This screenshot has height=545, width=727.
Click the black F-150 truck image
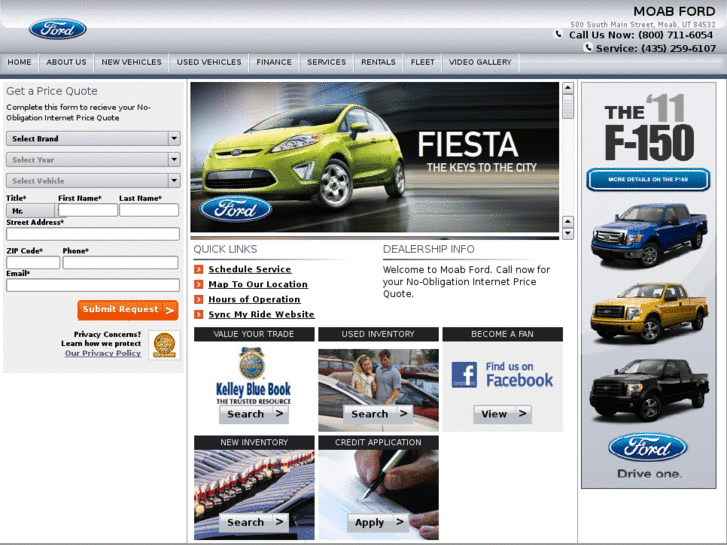649,389
